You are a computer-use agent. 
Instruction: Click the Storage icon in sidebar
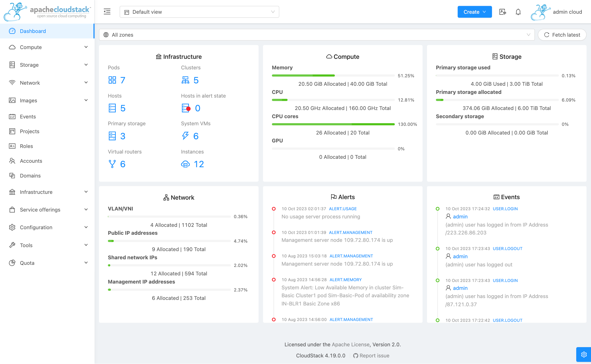[x=12, y=65]
